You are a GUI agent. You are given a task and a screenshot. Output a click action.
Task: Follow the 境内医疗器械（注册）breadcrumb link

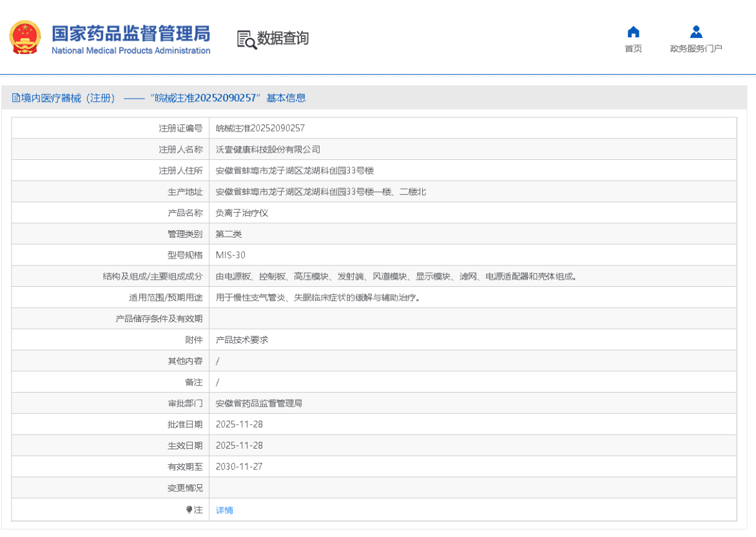(x=61, y=97)
